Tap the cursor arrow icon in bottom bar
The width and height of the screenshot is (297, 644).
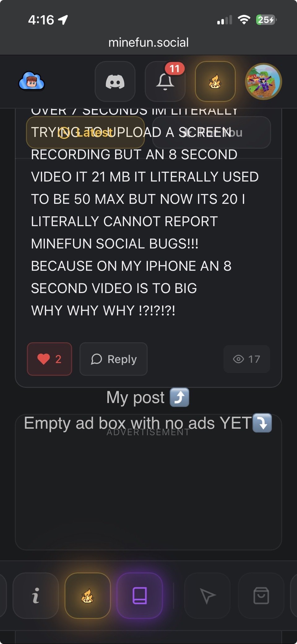point(207,595)
